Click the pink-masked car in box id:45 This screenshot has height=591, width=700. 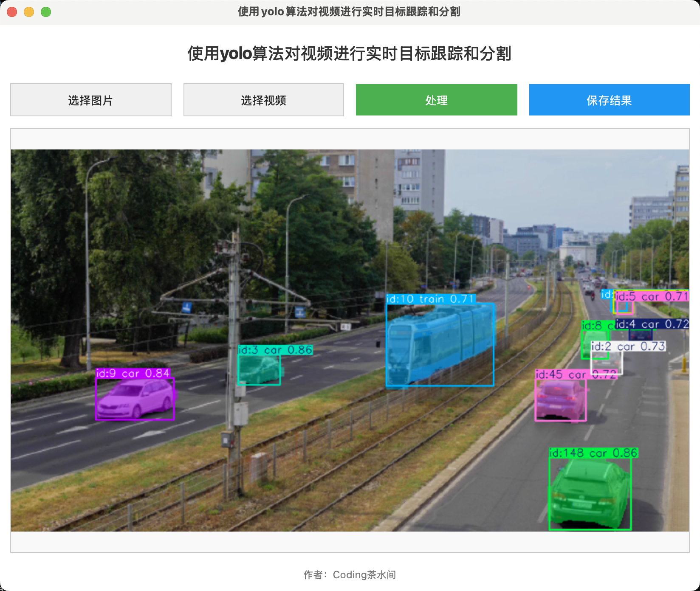pos(560,400)
